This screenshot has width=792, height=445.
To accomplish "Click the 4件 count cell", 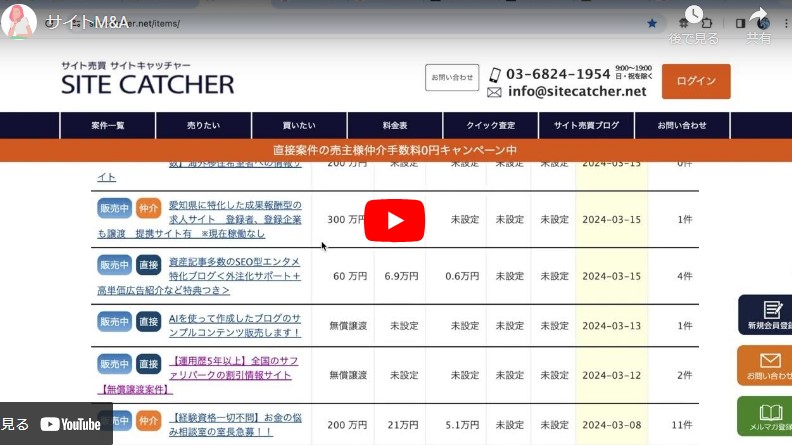I will [684, 276].
